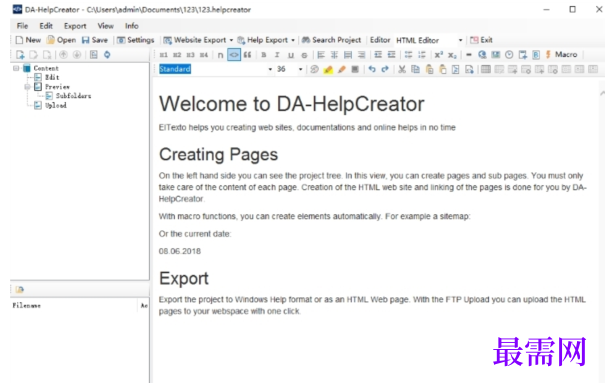Apply the H3 heading format

coord(191,55)
